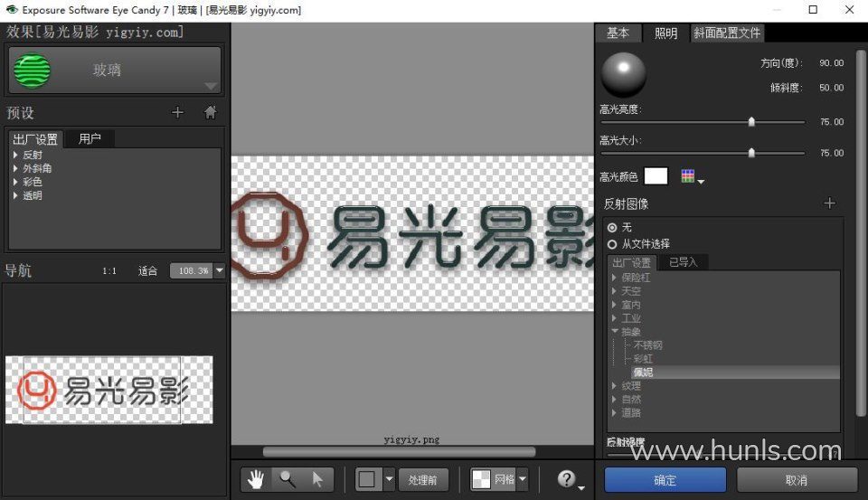This screenshot has width=868, height=500.
Task: Click the green 玻璃 effect sphere icon
Action: [33, 71]
